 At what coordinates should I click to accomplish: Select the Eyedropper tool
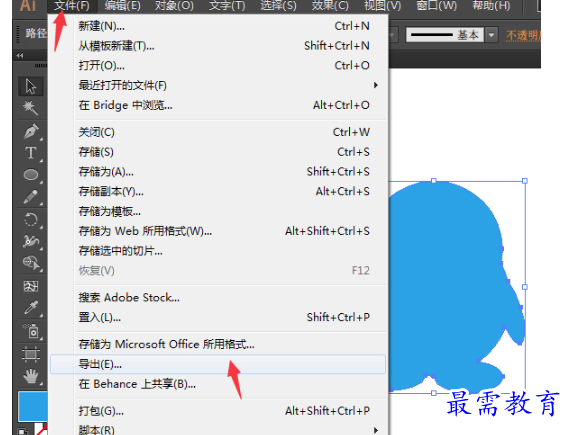pos(31,308)
